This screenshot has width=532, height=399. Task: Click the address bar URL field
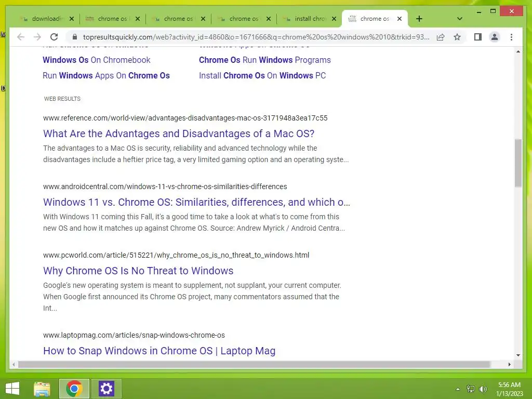(x=256, y=37)
